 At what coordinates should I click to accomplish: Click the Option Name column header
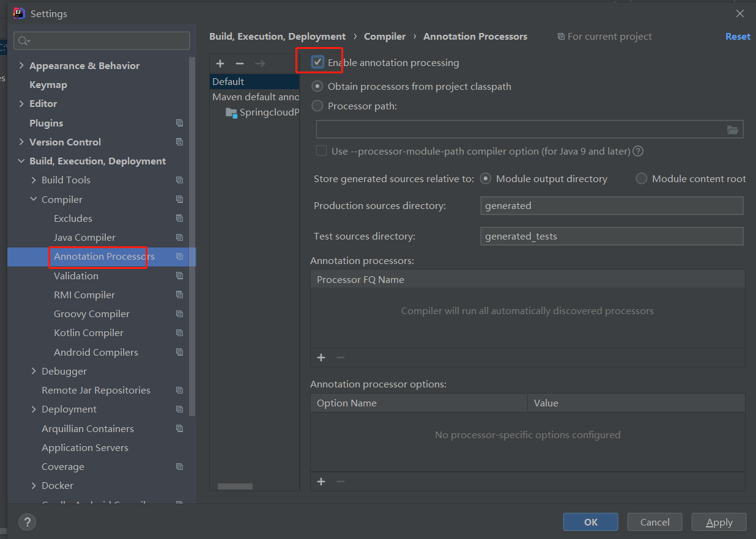tap(419, 403)
